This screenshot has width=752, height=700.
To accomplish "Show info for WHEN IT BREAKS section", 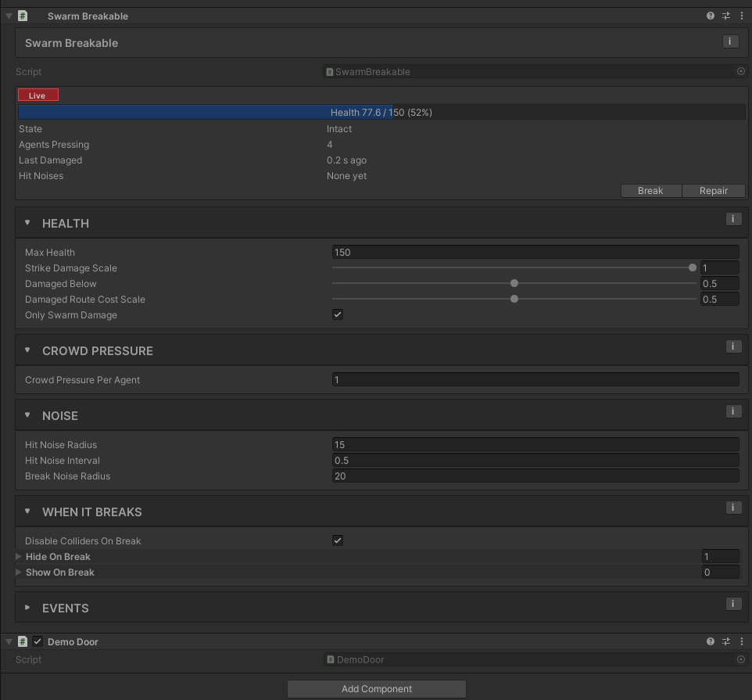I will [x=733, y=508].
